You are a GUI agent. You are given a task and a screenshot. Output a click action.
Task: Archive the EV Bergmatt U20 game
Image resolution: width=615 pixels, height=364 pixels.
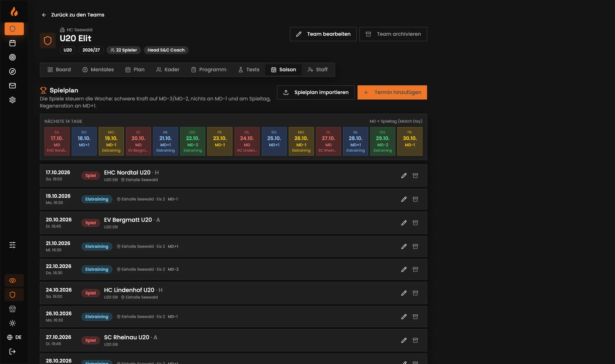tap(415, 223)
